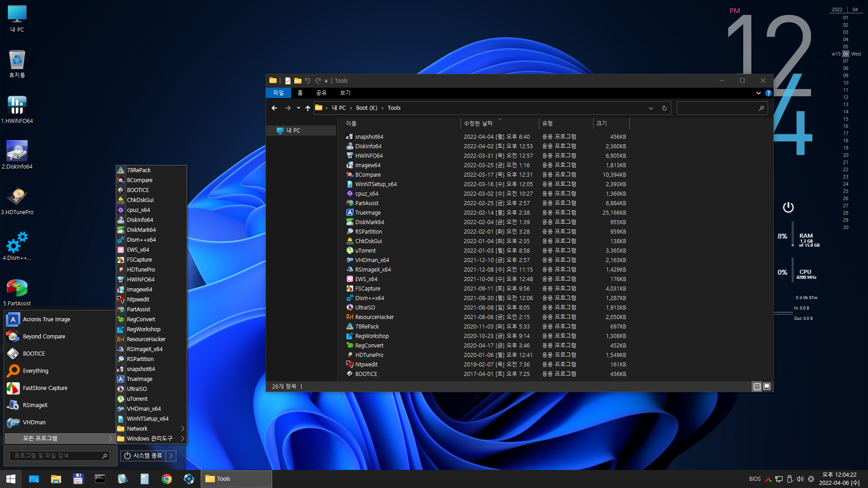Click the volume icon in system tray
Image resolution: width=868 pixels, height=488 pixels.
click(x=800, y=479)
